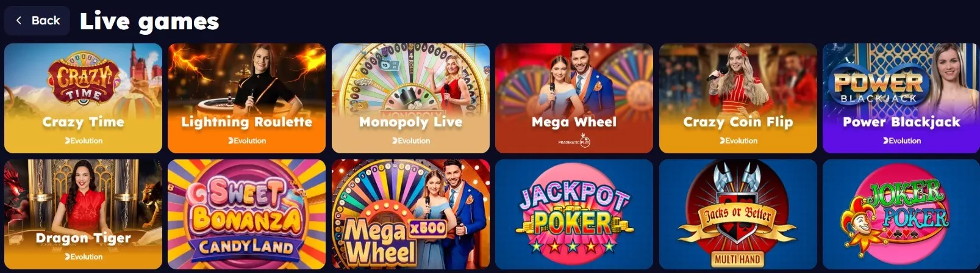Select the Mega Wheel Pragmatic Play tile
Screen dimensions: 980x273
click(574, 98)
